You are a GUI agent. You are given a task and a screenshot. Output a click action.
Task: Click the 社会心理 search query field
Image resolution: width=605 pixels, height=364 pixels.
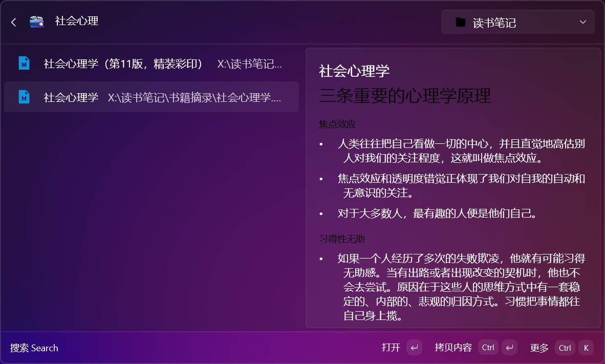[231, 21]
